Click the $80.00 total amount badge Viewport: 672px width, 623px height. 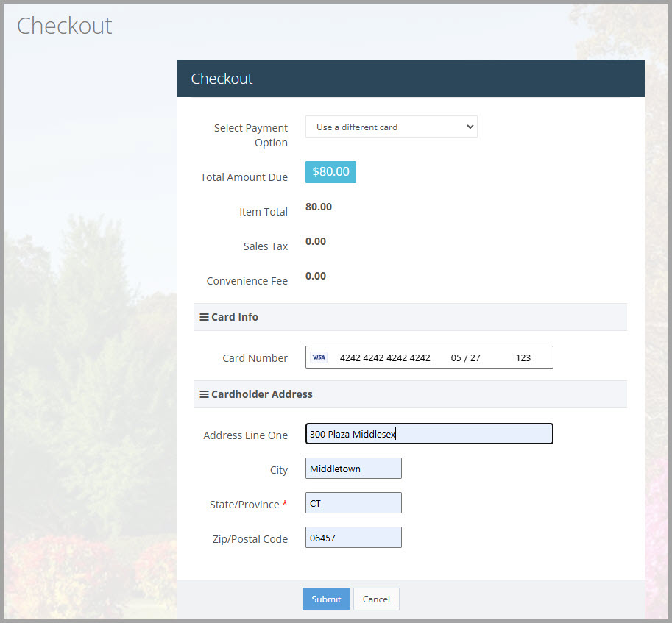[330, 171]
